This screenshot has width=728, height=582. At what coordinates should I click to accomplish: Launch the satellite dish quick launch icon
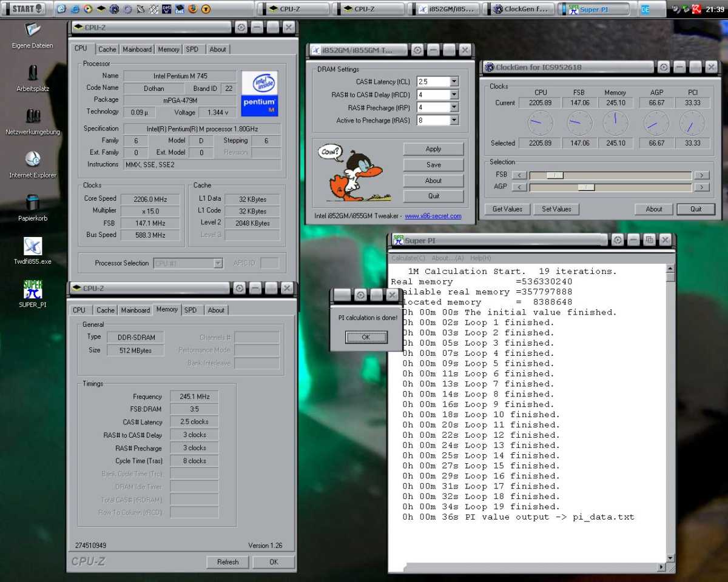coord(141,9)
